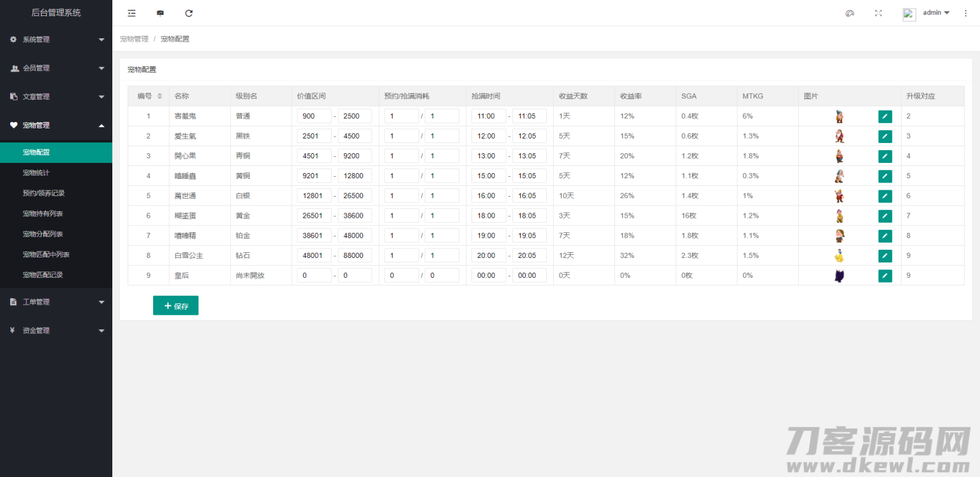This screenshot has height=477, width=980.
Task: Open the 宠物持有列表 submenu item
Action: point(43,213)
